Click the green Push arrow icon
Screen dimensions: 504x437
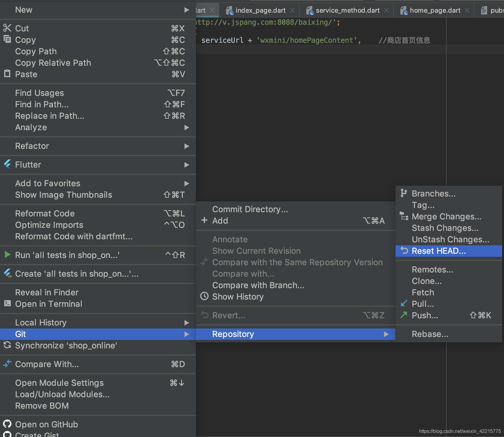(404, 315)
